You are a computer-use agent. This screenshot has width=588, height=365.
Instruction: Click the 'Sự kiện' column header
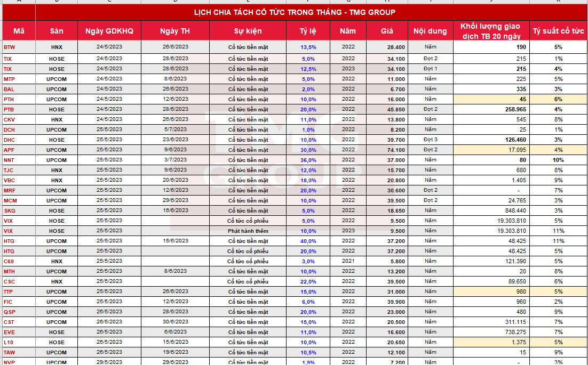click(x=248, y=31)
